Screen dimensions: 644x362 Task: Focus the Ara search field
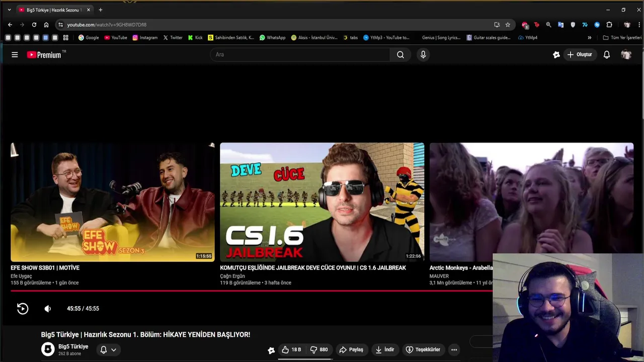(x=300, y=54)
